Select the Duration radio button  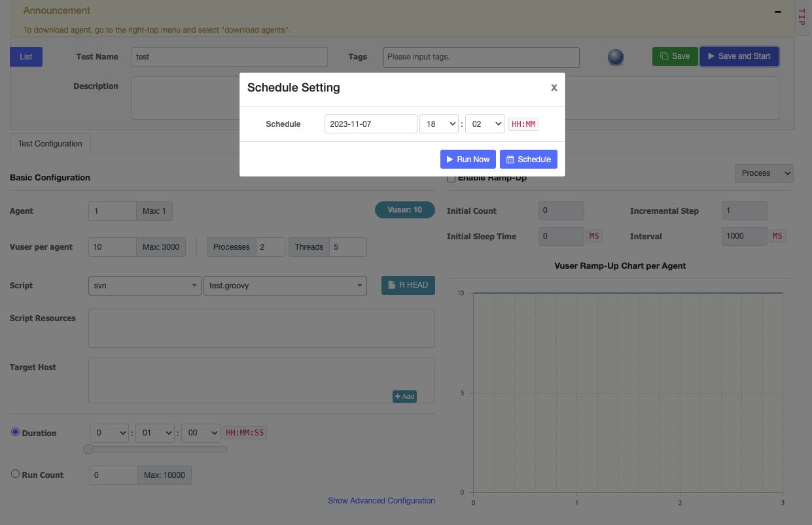pos(16,432)
